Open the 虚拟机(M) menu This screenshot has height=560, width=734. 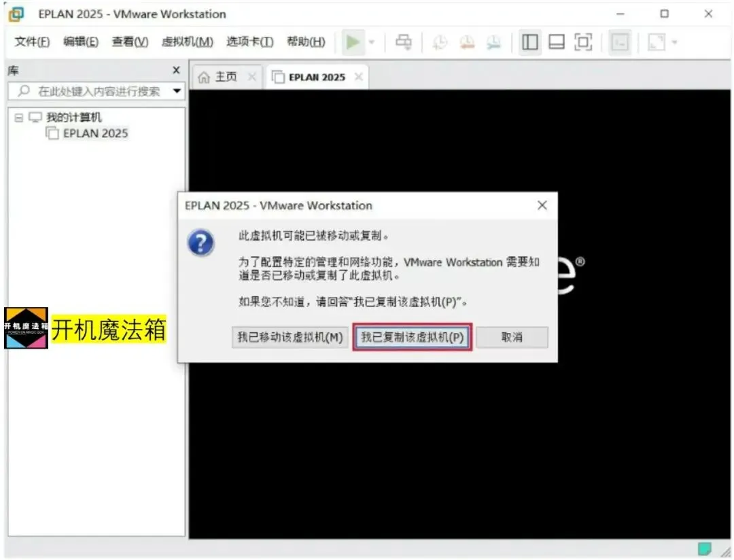click(x=188, y=41)
